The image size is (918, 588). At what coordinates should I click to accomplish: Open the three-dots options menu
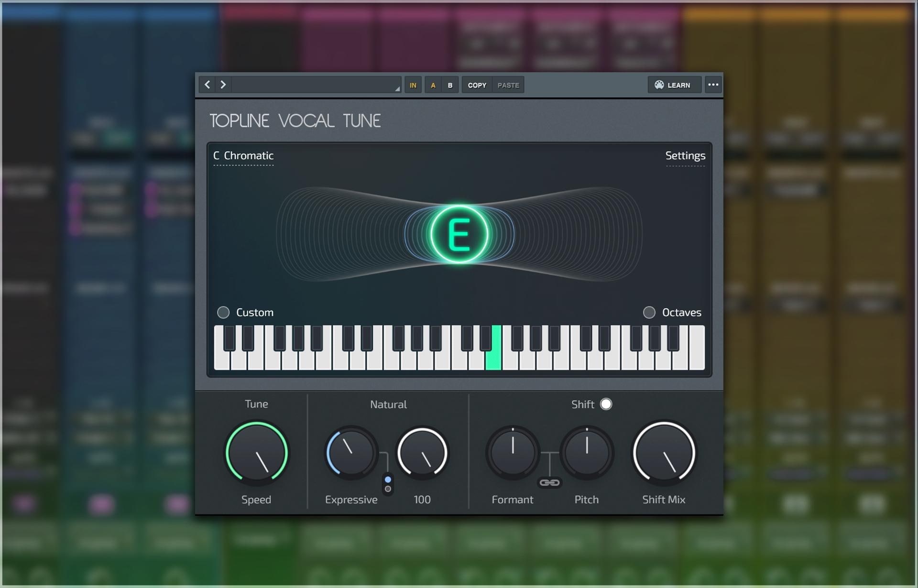point(713,85)
